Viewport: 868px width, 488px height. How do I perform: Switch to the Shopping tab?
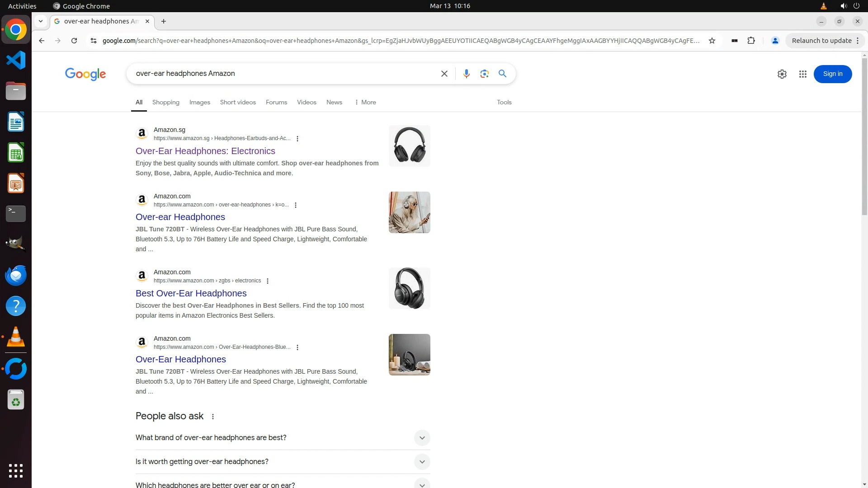[165, 102]
